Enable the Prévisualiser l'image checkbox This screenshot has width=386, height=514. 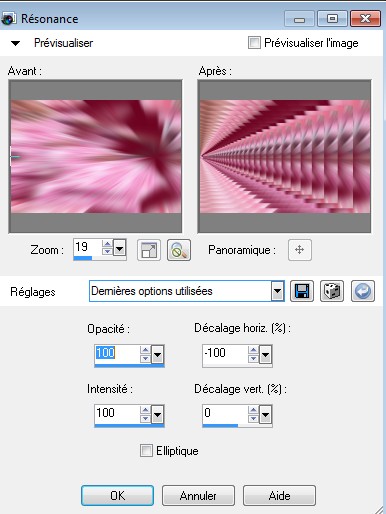(x=254, y=43)
